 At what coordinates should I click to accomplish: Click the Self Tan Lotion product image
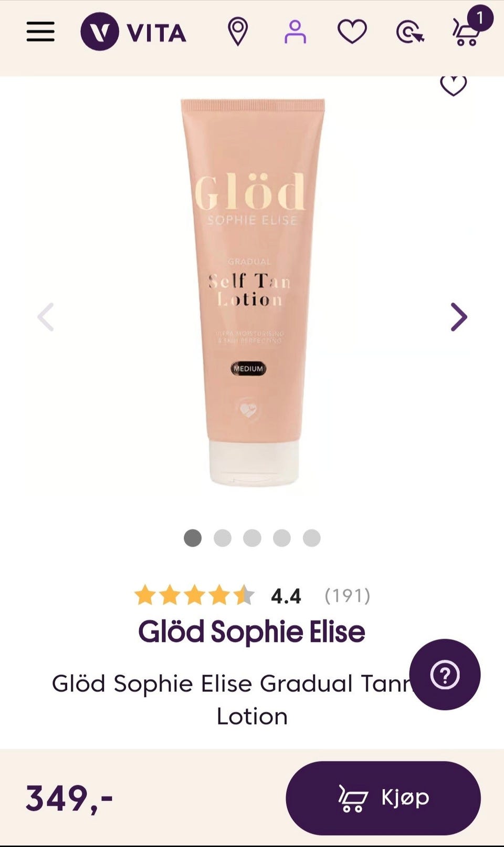pos(253,292)
